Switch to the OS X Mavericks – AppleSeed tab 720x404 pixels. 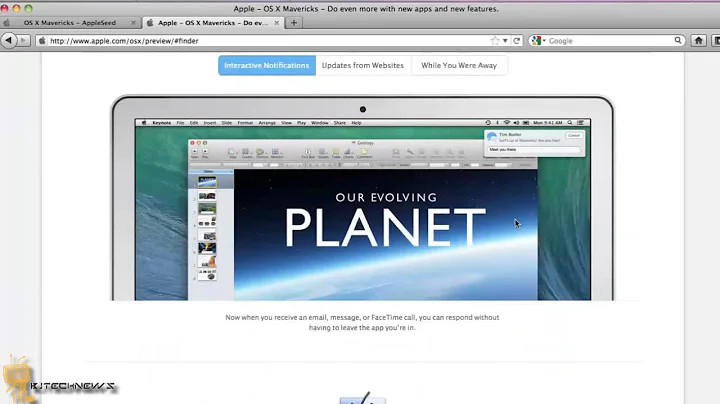coord(70,22)
